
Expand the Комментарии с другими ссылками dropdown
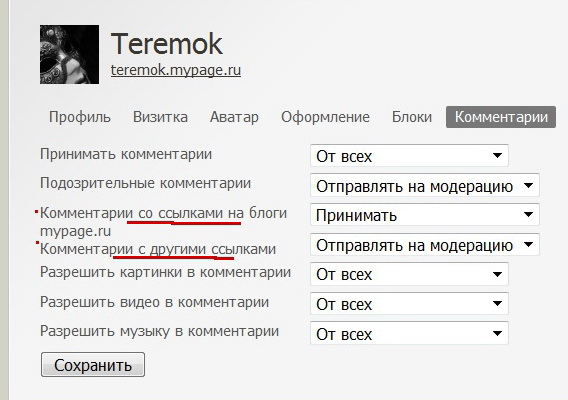(425, 245)
